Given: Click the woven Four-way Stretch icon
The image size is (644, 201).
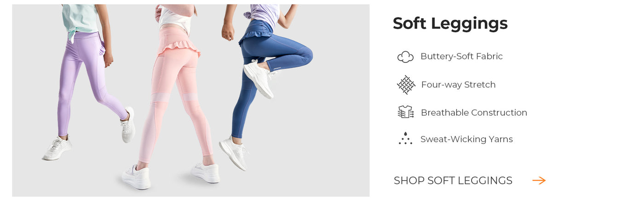Looking at the screenshot, I should (x=406, y=85).
